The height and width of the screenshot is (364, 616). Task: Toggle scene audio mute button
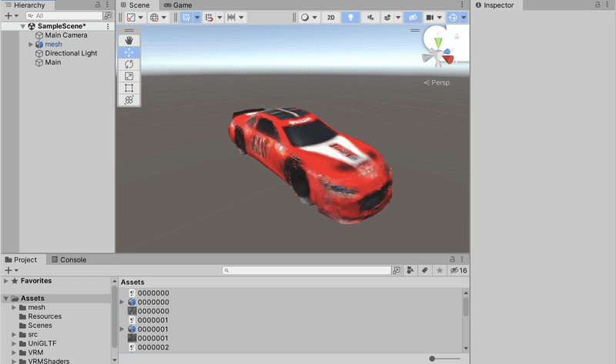click(x=370, y=17)
